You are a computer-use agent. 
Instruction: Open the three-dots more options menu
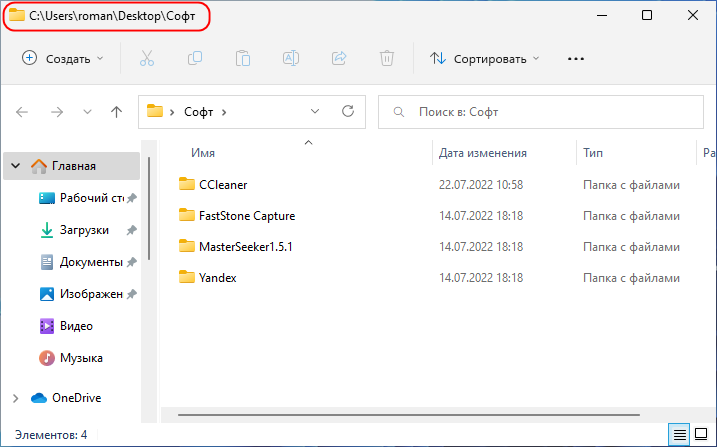pyautogui.click(x=576, y=59)
